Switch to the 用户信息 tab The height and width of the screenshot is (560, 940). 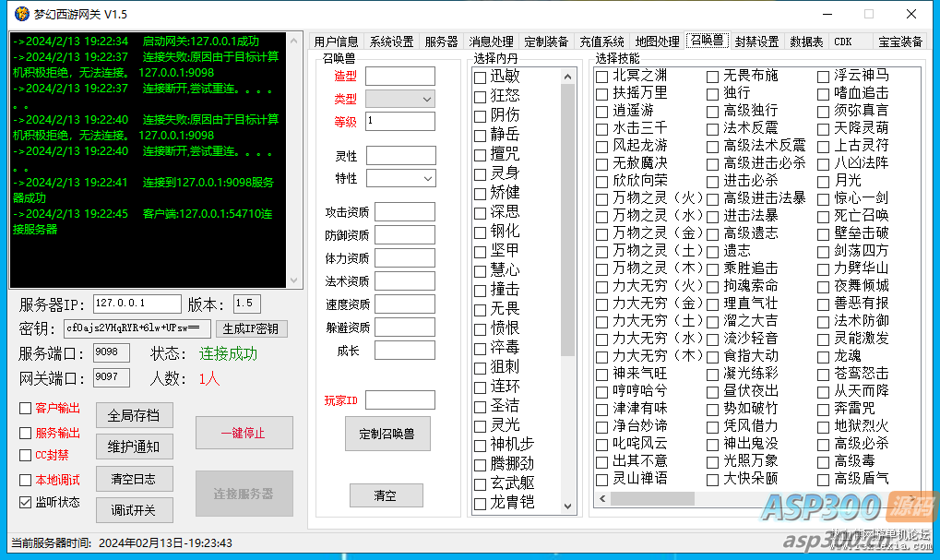(x=336, y=42)
